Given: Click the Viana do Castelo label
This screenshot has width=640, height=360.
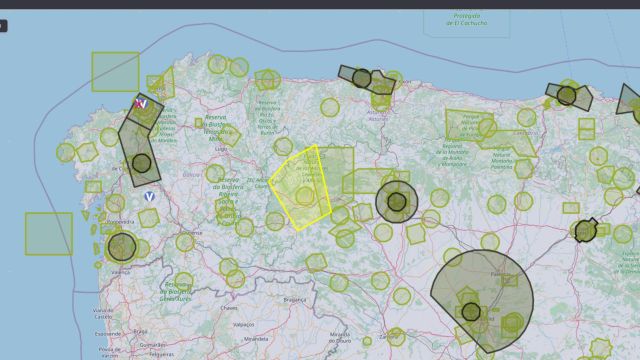Looking at the screenshot, I should 103,313.
